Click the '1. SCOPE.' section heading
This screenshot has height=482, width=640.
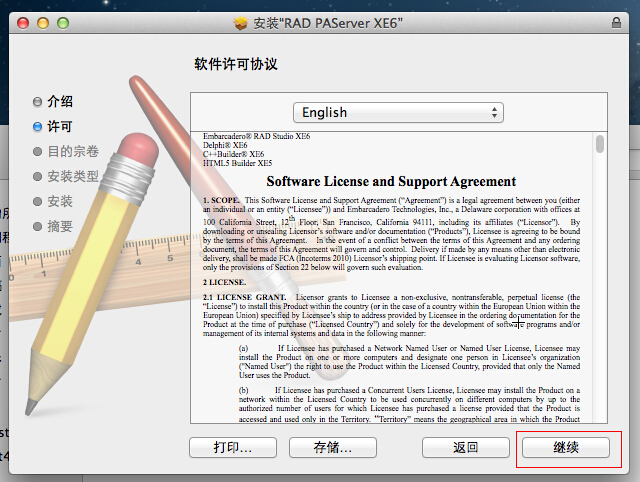coord(221,200)
